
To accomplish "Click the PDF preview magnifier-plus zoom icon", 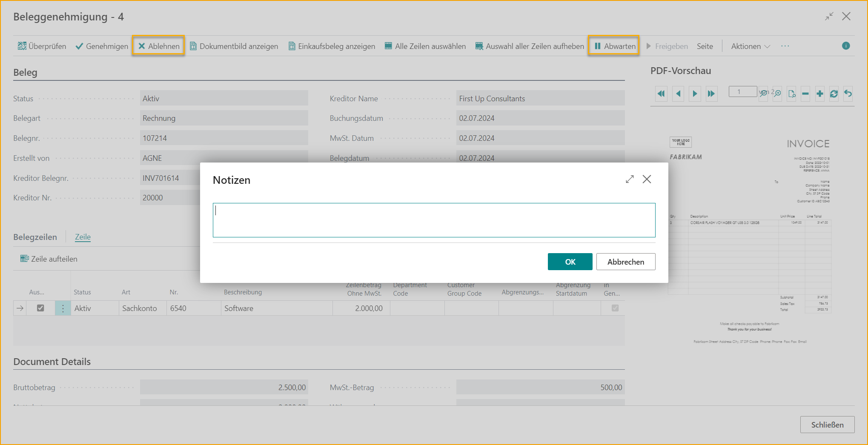I will click(777, 94).
